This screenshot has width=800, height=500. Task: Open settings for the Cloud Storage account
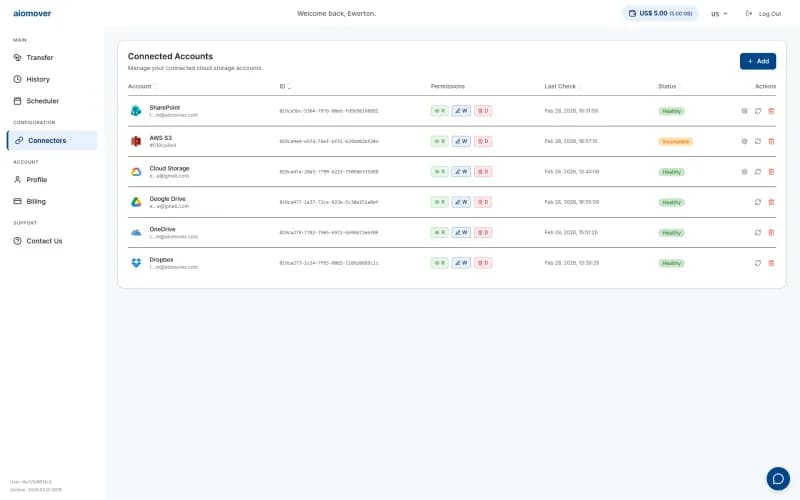744,172
